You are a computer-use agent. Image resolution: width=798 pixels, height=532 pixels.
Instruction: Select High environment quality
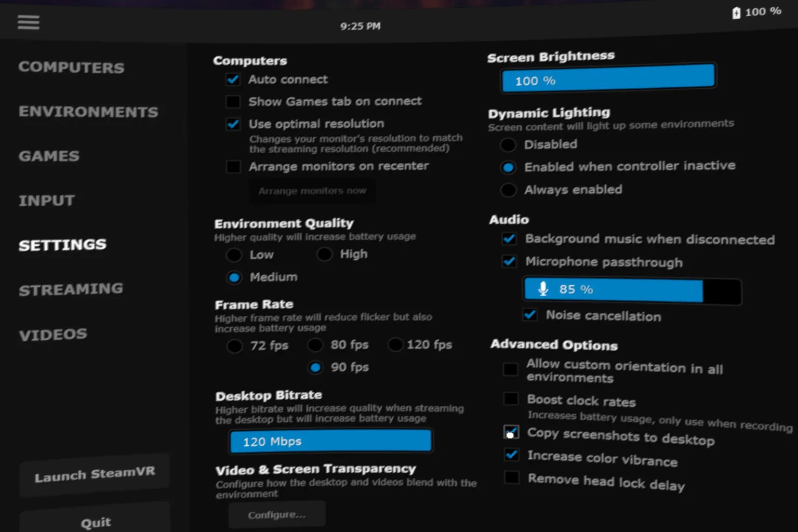point(325,254)
